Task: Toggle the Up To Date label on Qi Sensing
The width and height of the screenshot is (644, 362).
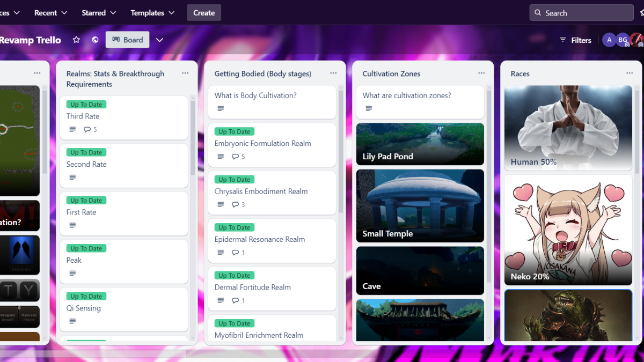Action: [x=86, y=296]
